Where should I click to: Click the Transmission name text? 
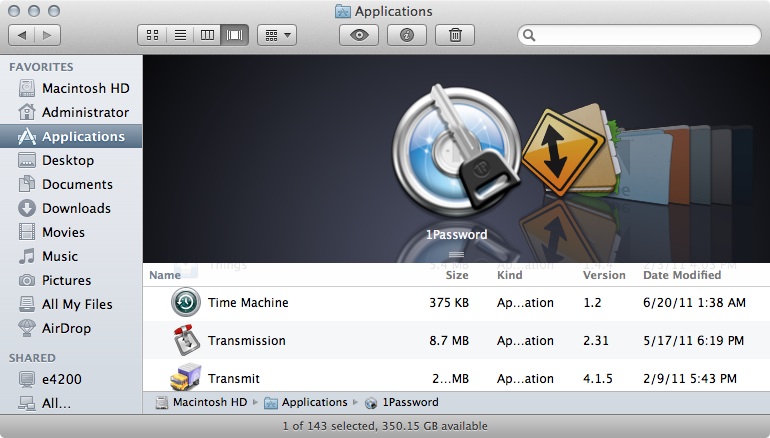coord(247,341)
